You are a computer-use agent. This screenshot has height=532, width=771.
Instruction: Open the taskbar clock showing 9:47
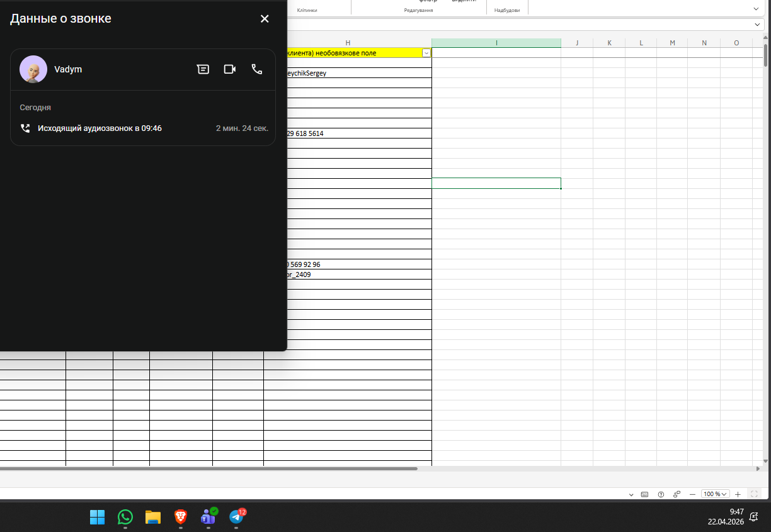pos(726,517)
